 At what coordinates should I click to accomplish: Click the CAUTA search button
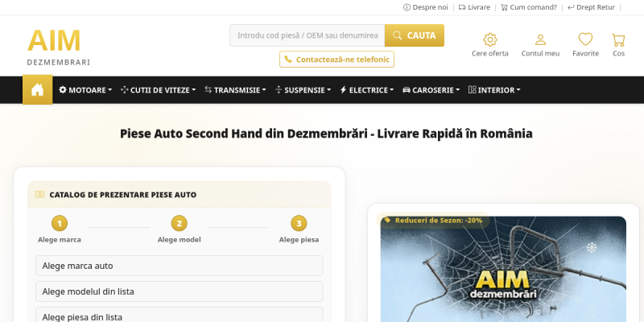415,35
